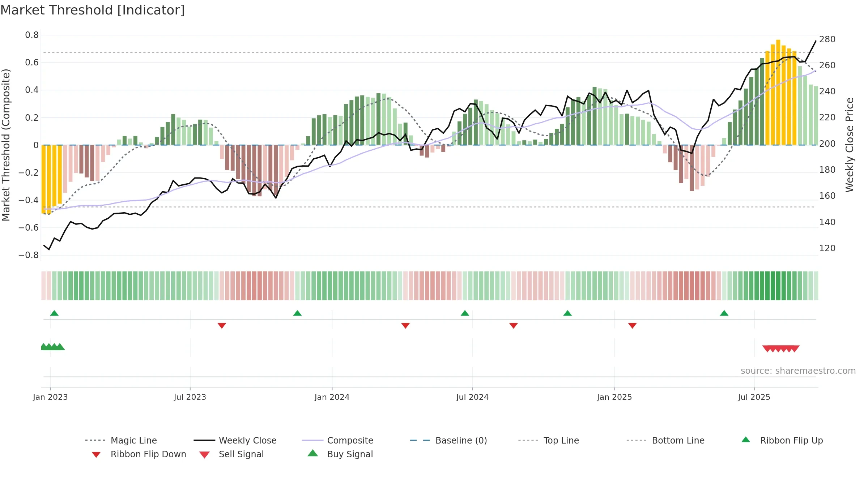Toggle the Weekly Close legend entry
This screenshot has width=868, height=488.
235,440
